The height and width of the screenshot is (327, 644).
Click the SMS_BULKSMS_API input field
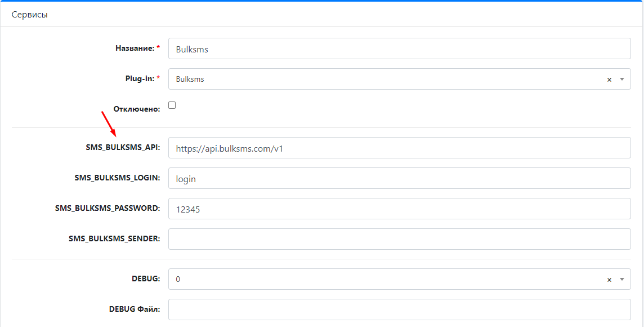pos(399,148)
